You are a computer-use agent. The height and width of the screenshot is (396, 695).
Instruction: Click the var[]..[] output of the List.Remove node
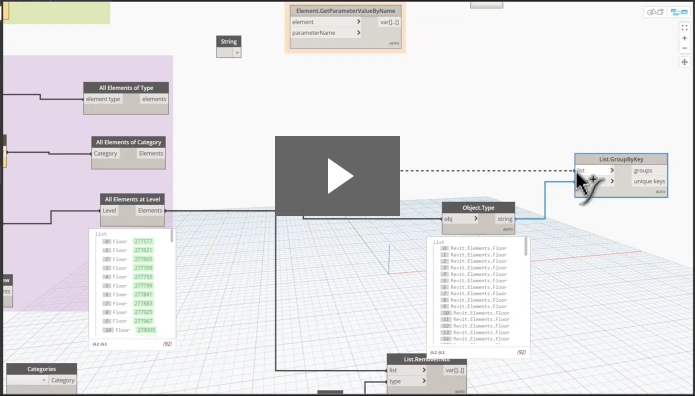click(x=455, y=370)
